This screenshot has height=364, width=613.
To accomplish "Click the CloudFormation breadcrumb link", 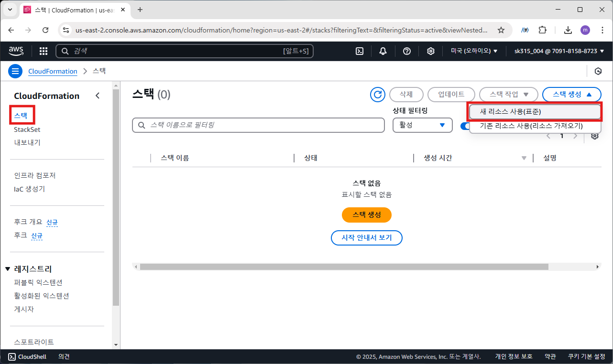I will pyautogui.click(x=53, y=71).
